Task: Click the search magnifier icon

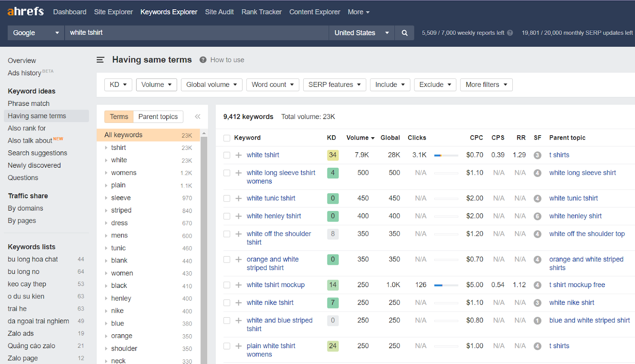Action: pos(404,33)
